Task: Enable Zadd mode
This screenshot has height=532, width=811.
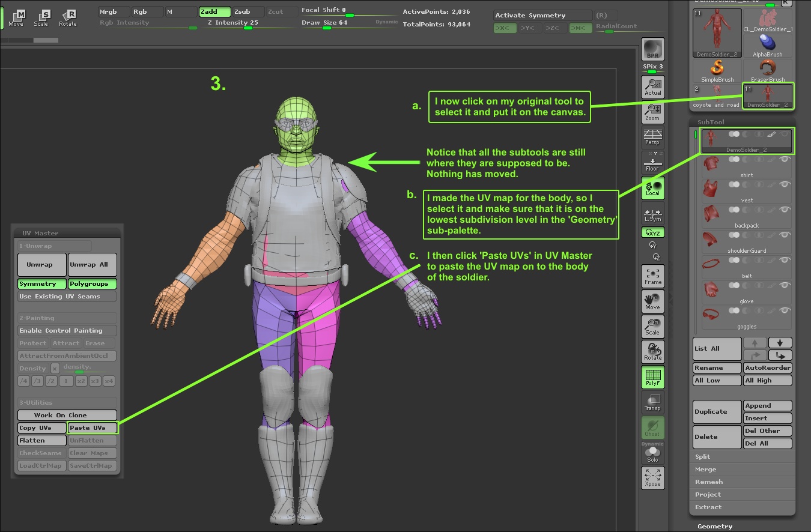Action: (215, 11)
